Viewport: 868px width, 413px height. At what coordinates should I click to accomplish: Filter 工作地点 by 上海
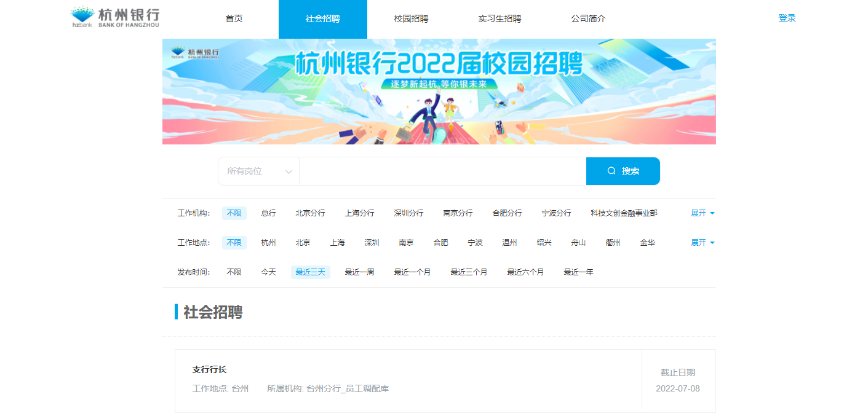point(337,243)
